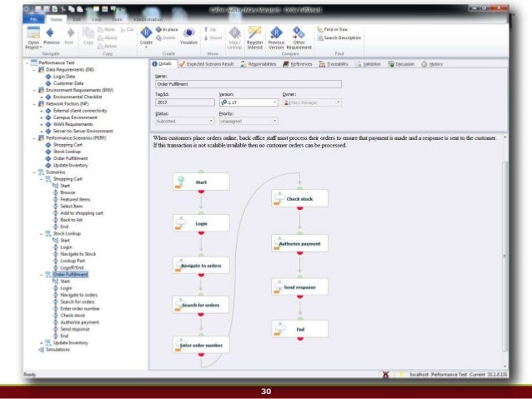Select WAN Requirements tree item
532x399 pixels.
click(73, 124)
